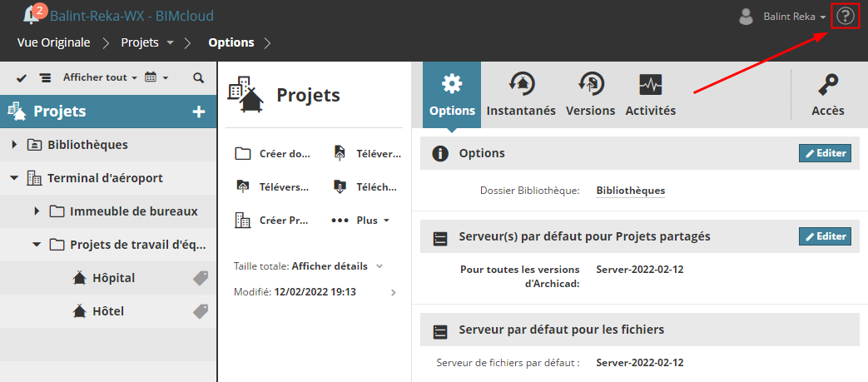Click the help question mark icon
This screenshot has width=868, height=382.
pyautogui.click(x=846, y=16)
